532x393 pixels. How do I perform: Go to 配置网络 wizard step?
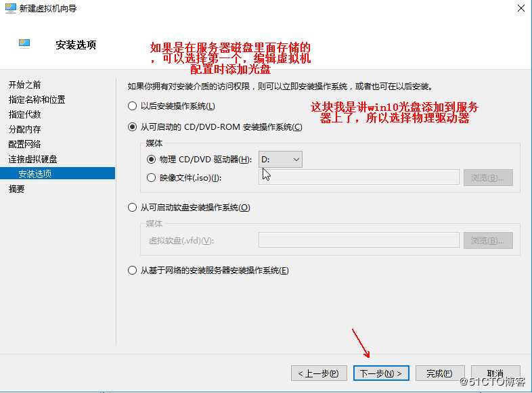24,145
